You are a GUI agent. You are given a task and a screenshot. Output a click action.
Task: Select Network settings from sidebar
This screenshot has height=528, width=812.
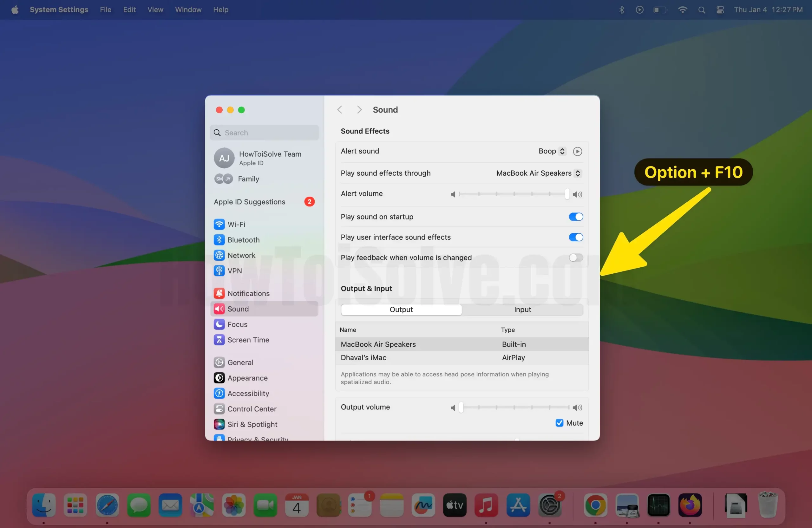(x=241, y=255)
